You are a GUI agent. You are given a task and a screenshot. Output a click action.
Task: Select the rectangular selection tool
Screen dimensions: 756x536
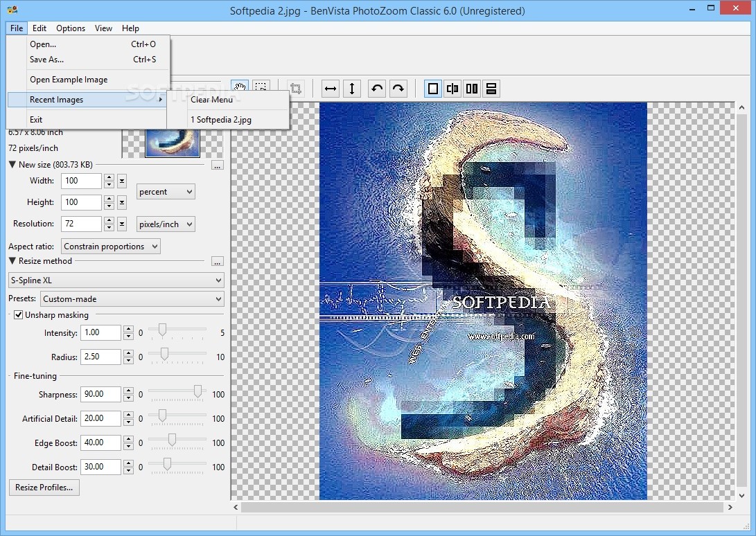261,88
